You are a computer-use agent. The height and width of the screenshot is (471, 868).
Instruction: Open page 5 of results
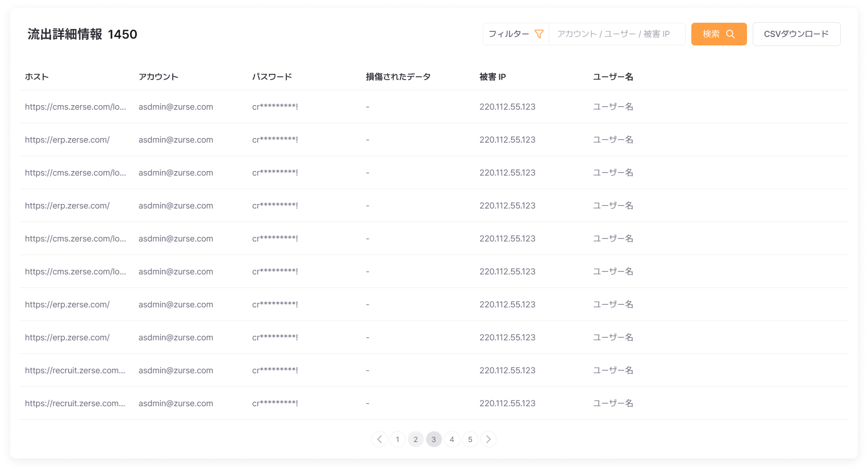[470, 439]
